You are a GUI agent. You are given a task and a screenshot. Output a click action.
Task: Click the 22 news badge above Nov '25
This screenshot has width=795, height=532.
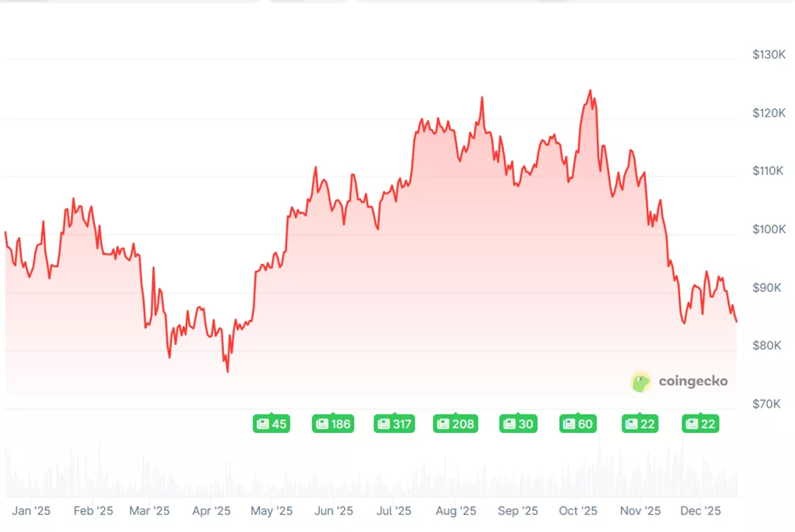tap(640, 424)
